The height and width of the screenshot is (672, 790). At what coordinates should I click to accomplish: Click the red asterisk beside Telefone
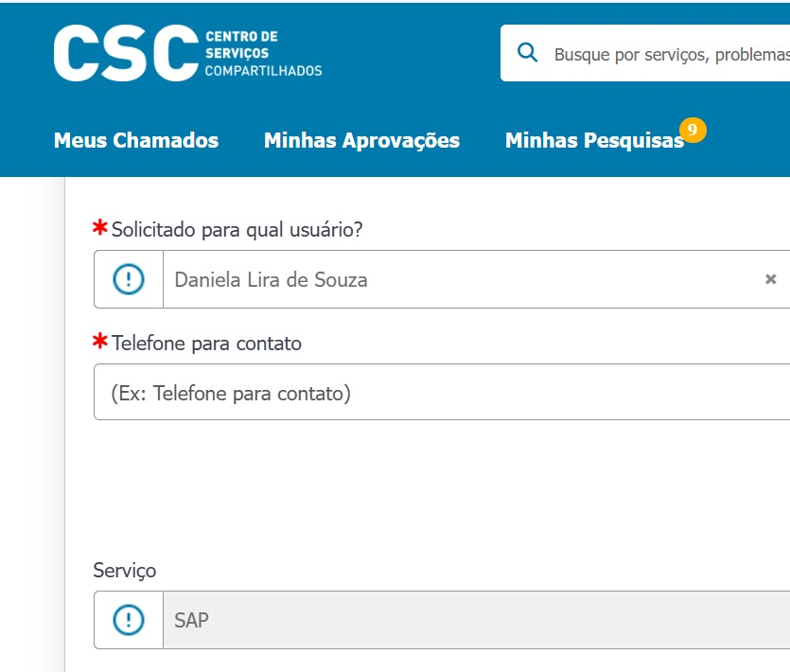[x=99, y=341]
